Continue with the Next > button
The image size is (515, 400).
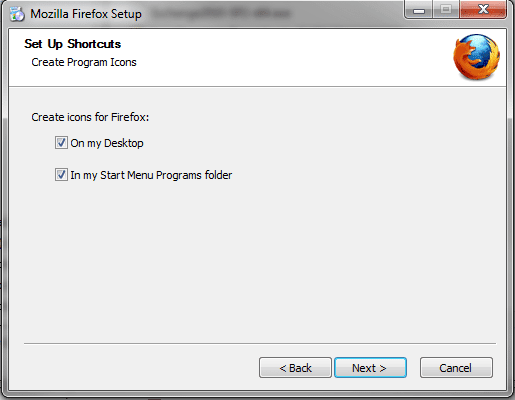pyautogui.click(x=370, y=368)
